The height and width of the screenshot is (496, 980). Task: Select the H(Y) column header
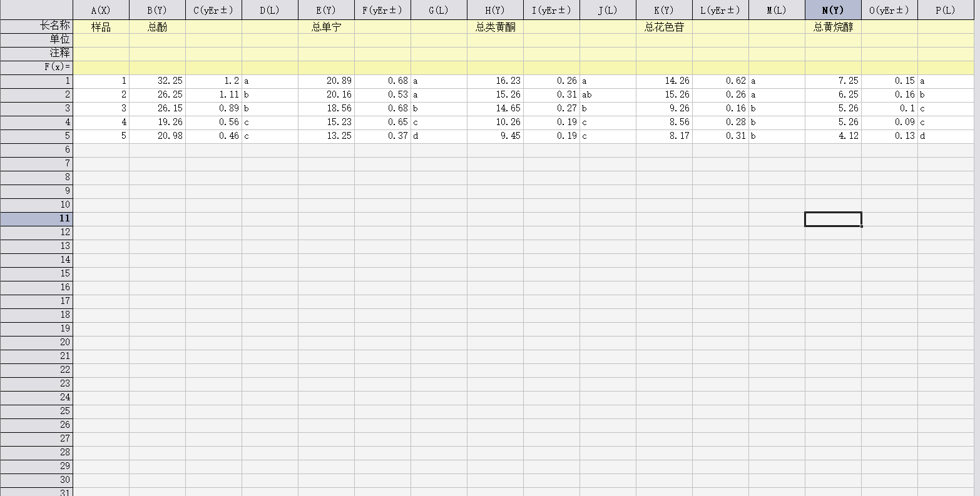(495, 10)
